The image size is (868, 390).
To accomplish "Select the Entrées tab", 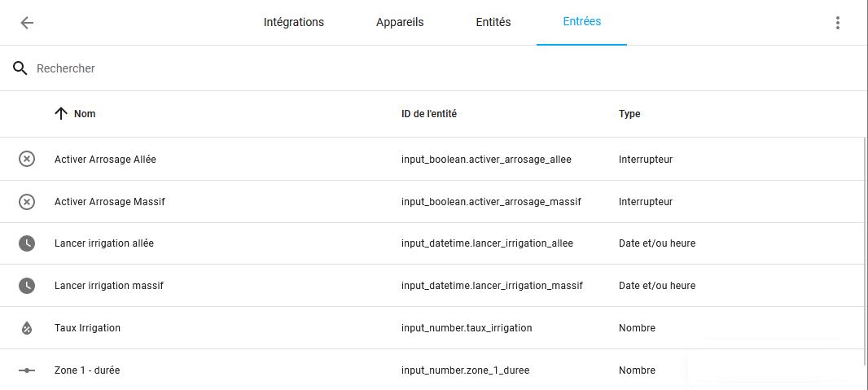I will 582,22.
